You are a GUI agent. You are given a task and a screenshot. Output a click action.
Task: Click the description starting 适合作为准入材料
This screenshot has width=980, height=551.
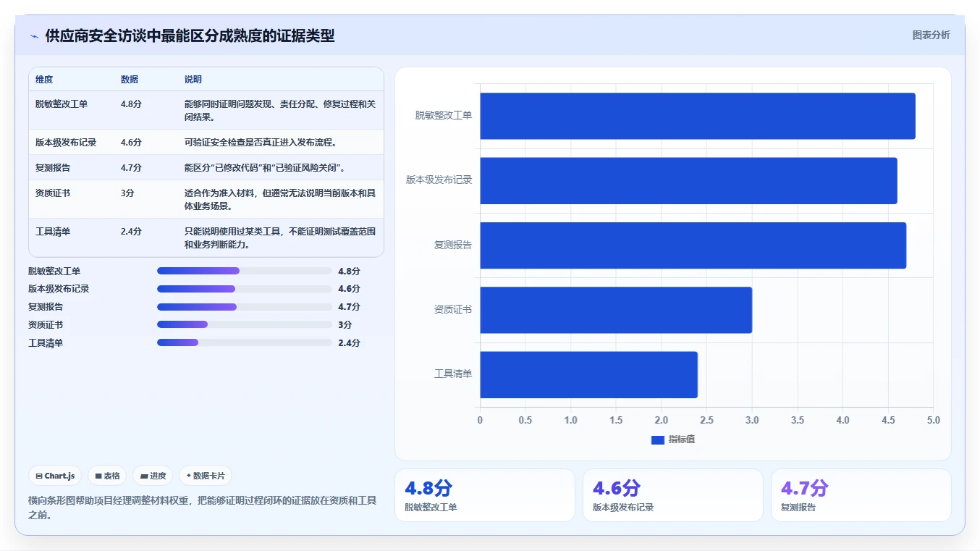pos(280,200)
